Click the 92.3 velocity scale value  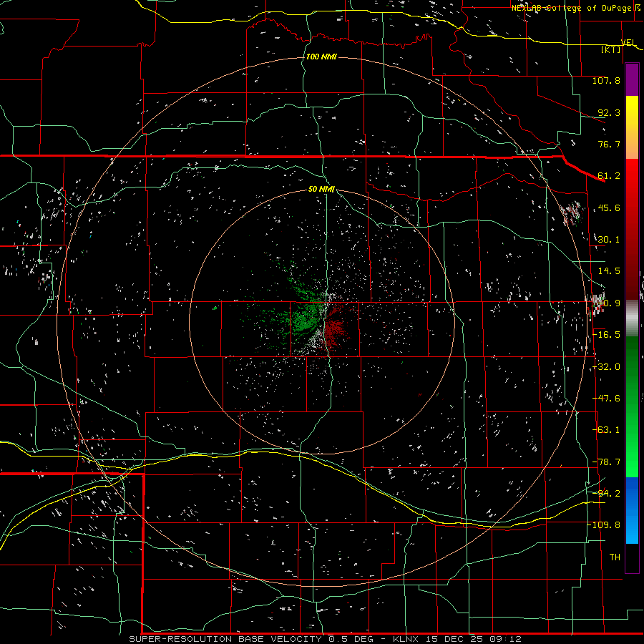pyautogui.click(x=609, y=112)
